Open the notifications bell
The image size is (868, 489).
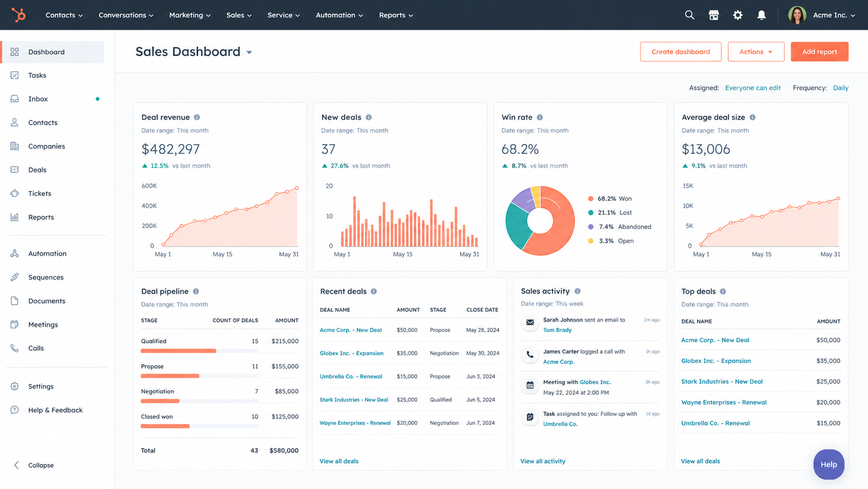click(762, 15)
